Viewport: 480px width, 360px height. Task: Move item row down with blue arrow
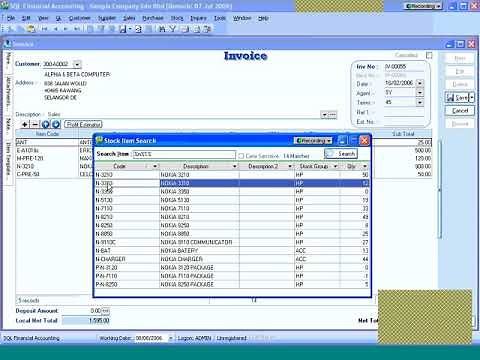point(56,124)
